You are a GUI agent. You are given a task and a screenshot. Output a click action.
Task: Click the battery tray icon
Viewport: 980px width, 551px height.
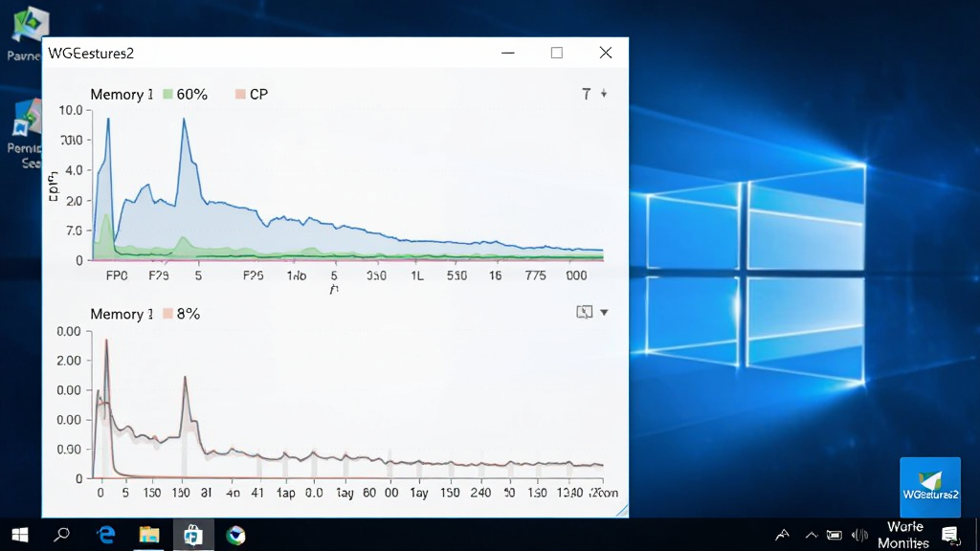coord(834,535)
